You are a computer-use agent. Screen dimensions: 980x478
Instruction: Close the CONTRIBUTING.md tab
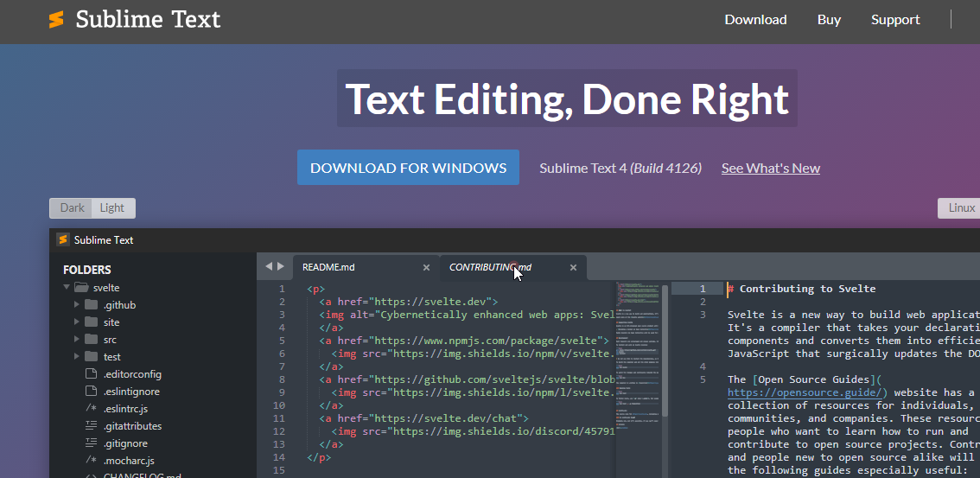(x=573, y=267)
